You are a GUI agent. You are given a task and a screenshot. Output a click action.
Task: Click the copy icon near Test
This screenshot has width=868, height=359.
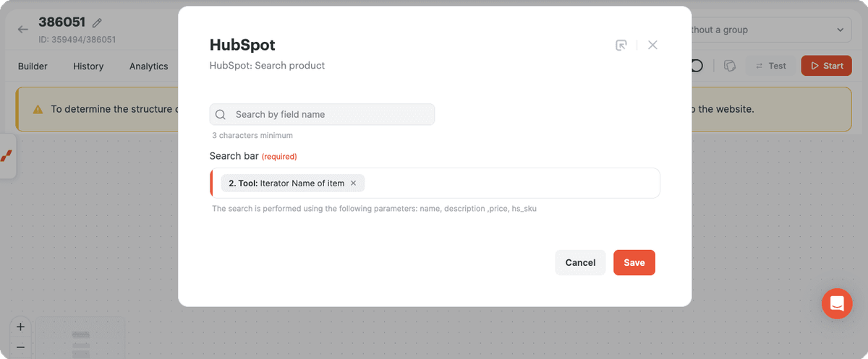point(730,66)
